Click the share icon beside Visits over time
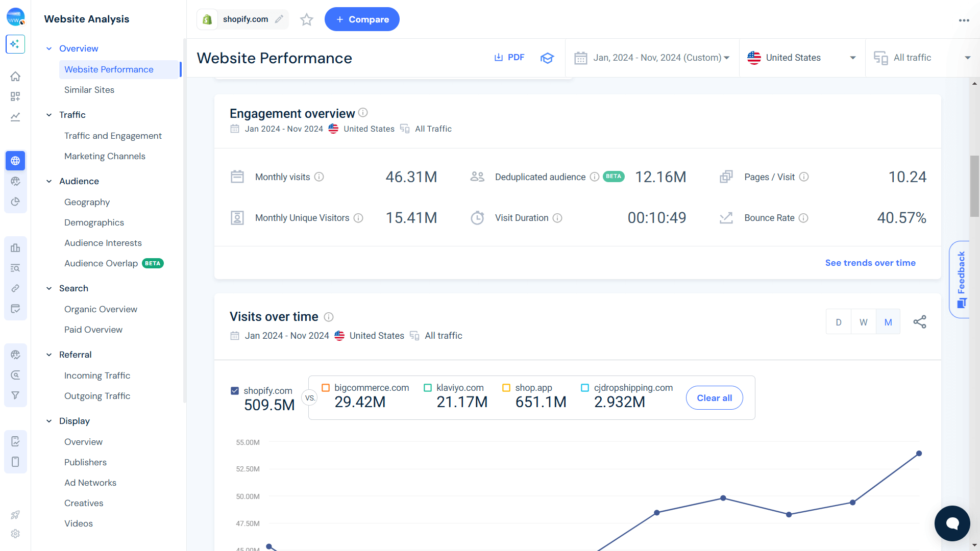 (x=920, y=321)
